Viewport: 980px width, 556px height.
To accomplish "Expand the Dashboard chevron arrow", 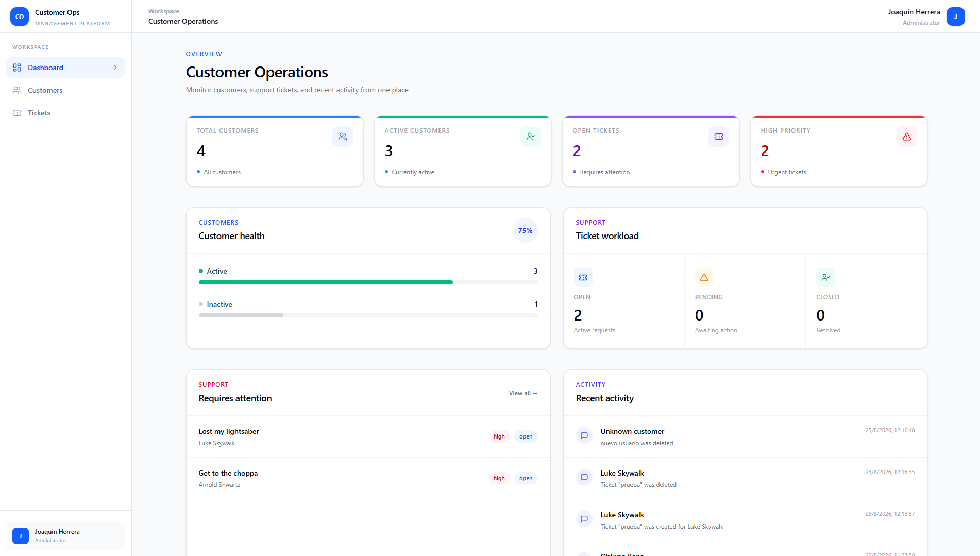I will tap(115, 68).
